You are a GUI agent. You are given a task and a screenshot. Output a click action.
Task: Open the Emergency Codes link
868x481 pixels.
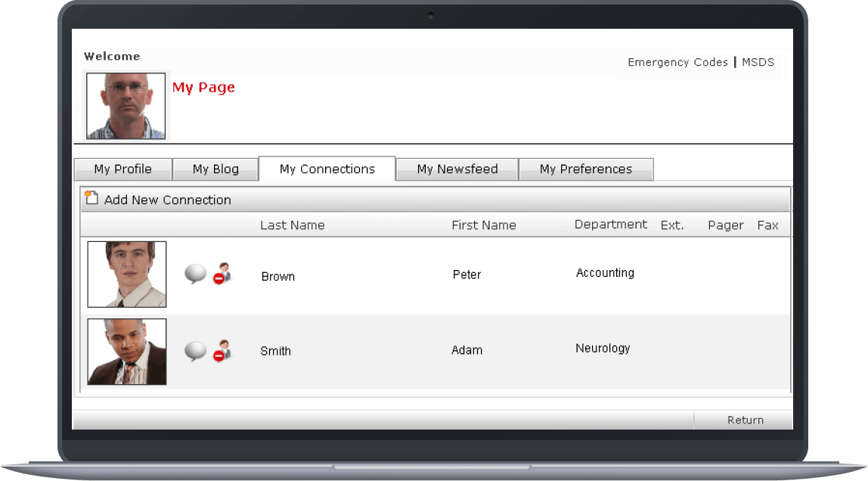pyautogui.click(x=677, y=62)
